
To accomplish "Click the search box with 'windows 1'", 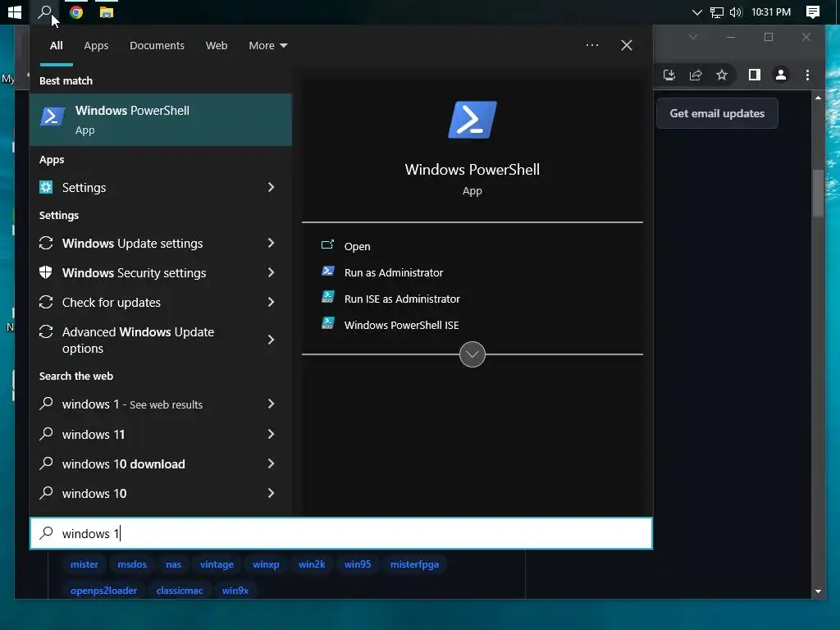I will [x=340, y=533].
